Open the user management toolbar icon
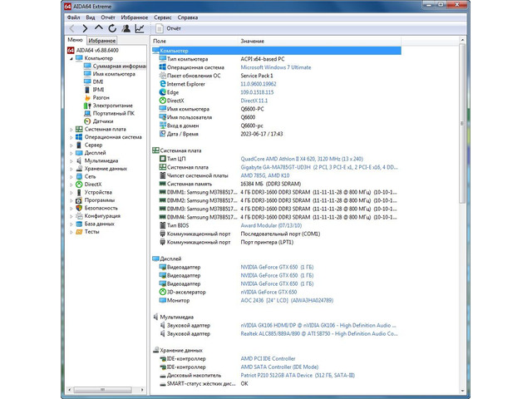Viewport: 532px width, 399px height. pyautogui.click(x=126, y=28)
